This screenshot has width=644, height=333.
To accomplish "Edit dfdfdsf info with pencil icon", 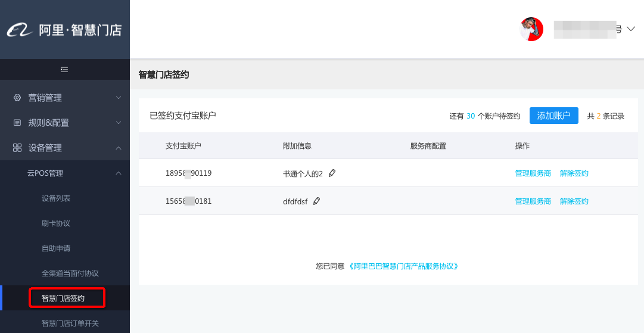I will click(316, 201).
